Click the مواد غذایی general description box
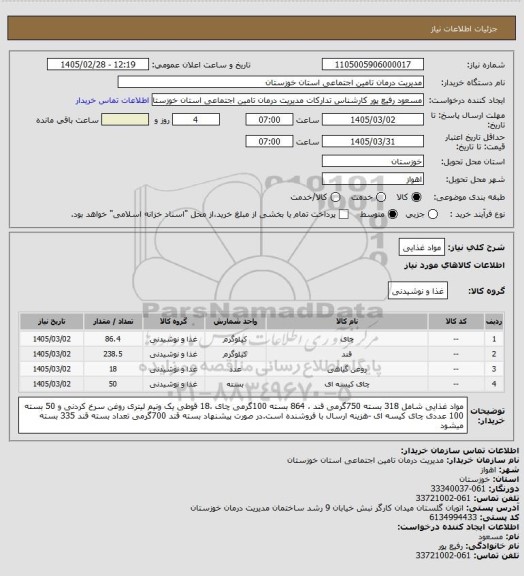Screen dimensions: 524x576 point(422,248)
